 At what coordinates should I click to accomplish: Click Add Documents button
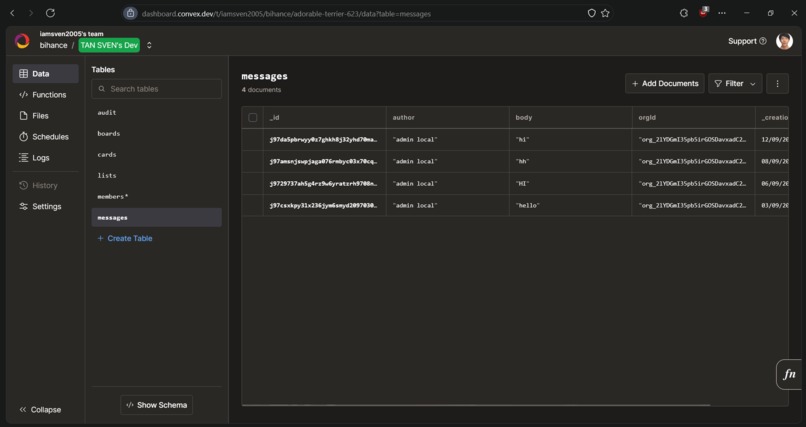tap(665, 83)
